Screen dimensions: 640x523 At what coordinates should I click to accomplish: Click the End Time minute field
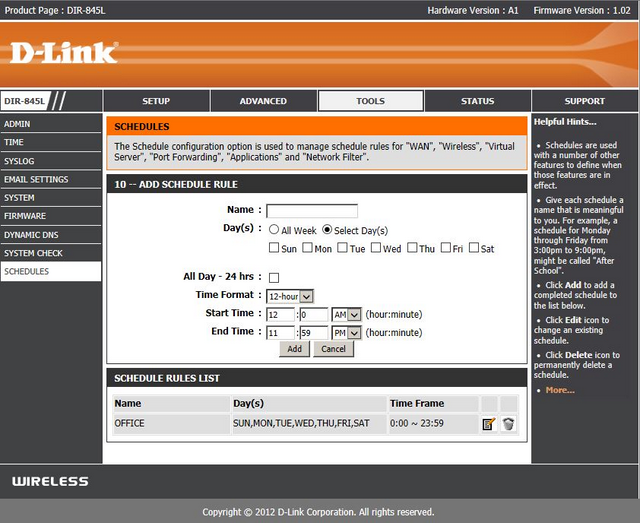click(x=314, y=333)
